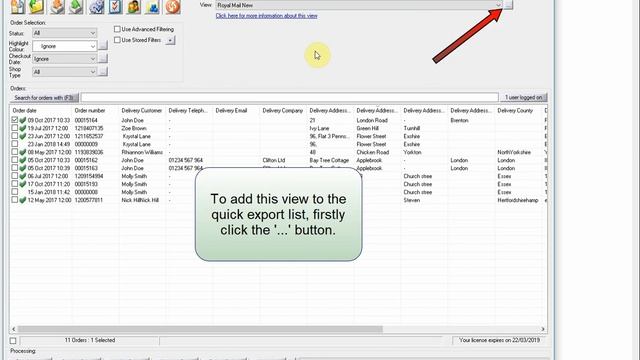Click the '...' button beside Checkout Date
The image size is (640, 360).
103,58
